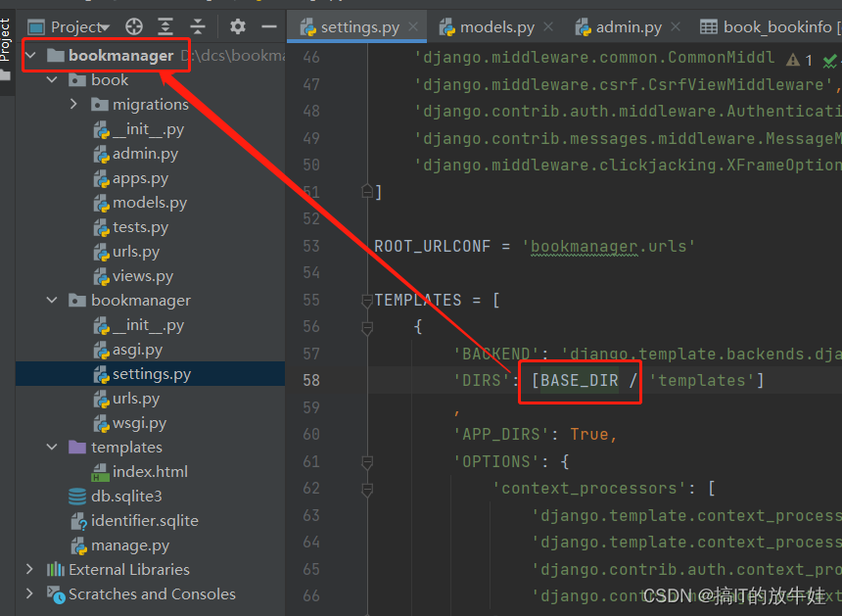Expand Scratches and Consoles node
This screenshot has width=842, height=616.
(x=30, y=593)
